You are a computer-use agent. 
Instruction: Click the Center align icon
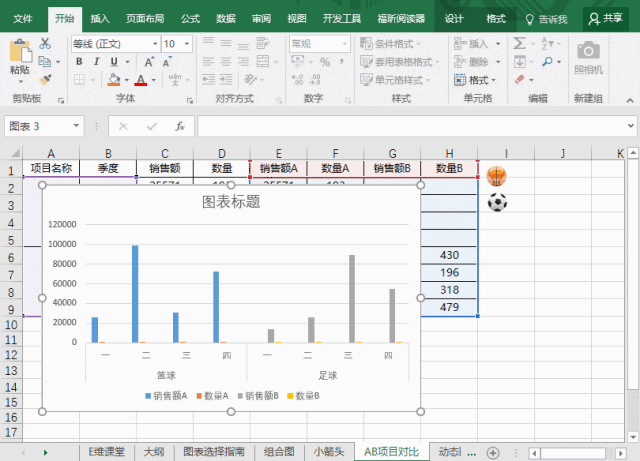226,62
